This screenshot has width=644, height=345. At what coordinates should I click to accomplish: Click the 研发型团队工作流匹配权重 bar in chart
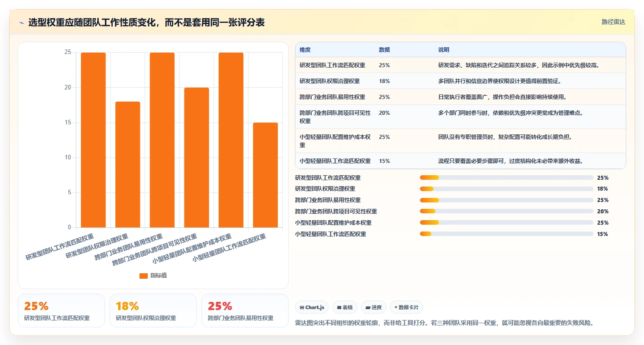pos(93,140)
